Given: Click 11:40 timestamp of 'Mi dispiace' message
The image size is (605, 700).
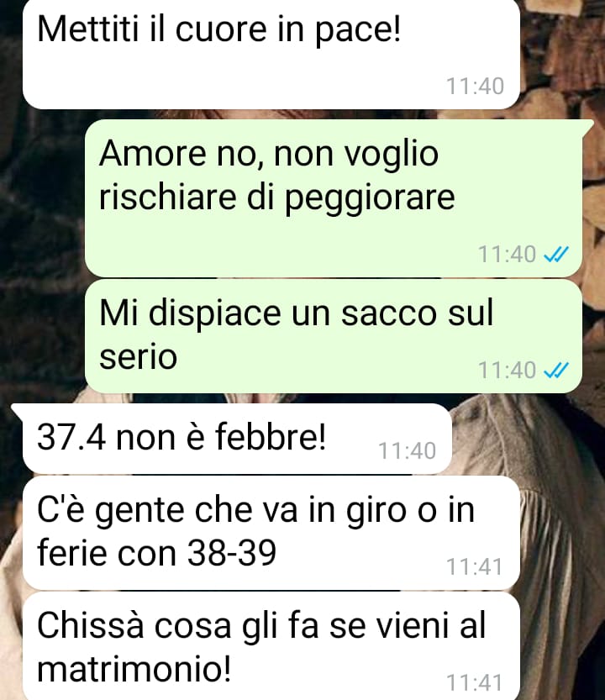Looking at the screenshot, I should coord(507,370).
